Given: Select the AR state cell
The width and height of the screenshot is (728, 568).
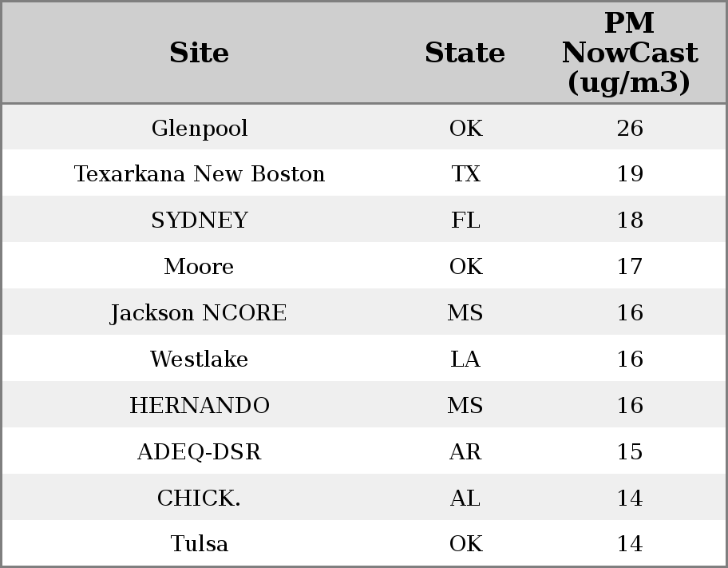Looking at the screenshot, I should click(x=465, y=452).
